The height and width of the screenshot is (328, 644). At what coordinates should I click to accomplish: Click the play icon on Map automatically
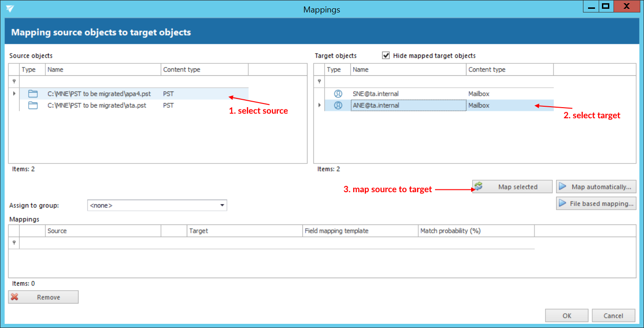point(563,187)
